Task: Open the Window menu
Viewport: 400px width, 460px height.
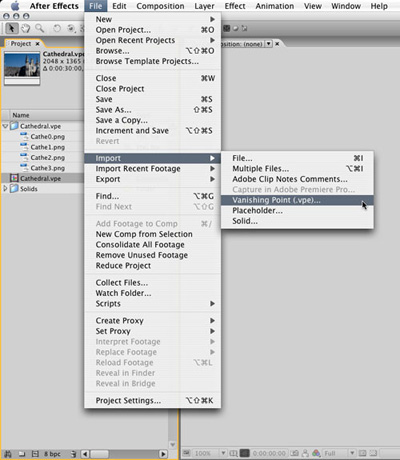Action: pos(346,6)
